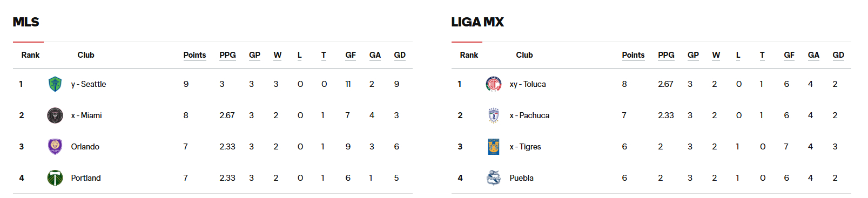Viewport: 868px width, 198px height.
Task: Click the Tigres club logo
Action: click(494, 147)
